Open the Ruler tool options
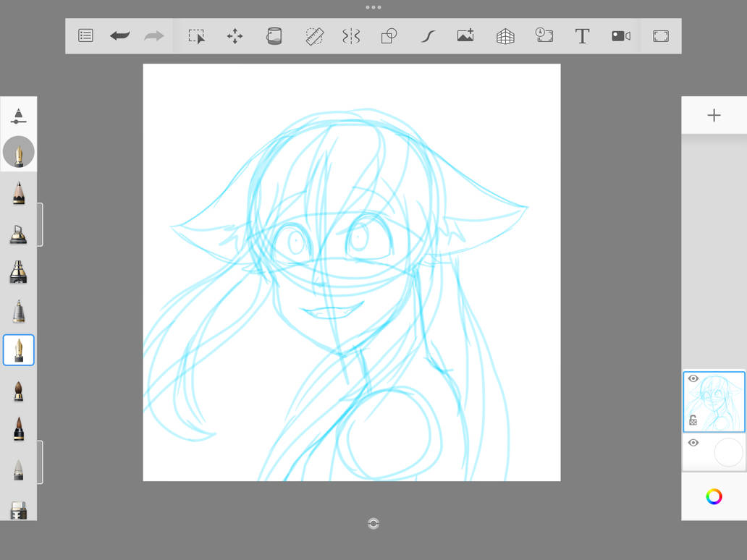This screenshot has height=560, width=747. (x=314, y=35)
